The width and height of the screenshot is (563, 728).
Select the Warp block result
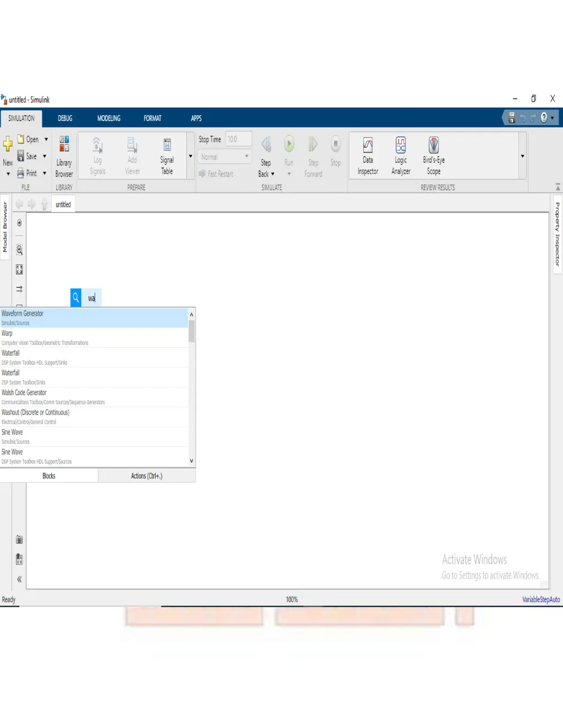[x=94, y=337]
